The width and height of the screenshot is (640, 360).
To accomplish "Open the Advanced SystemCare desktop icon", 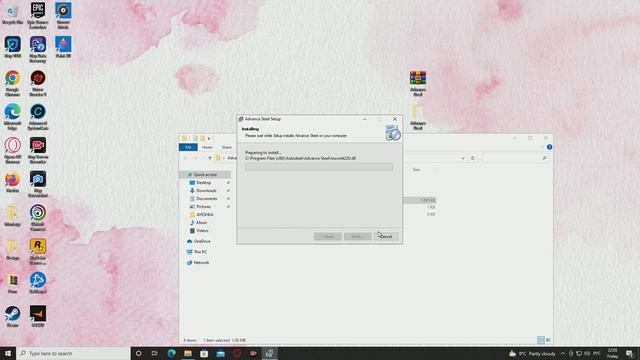I will click(38, 117).
